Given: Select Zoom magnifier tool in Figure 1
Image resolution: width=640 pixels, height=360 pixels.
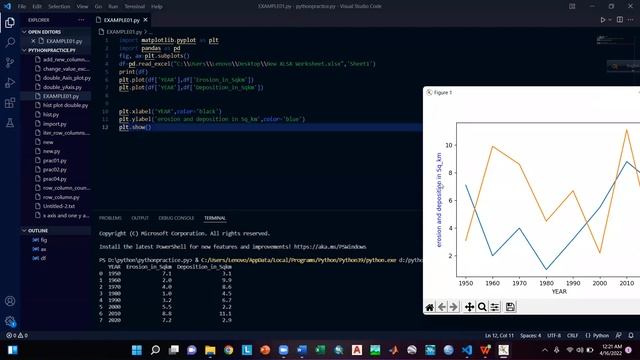Looking at the screenshot, I should pyautogui.click(x=482, y=307).
